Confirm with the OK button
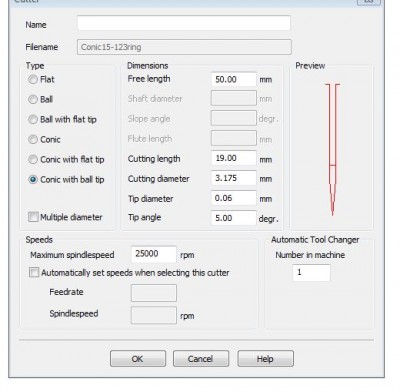Image resolution: width=400 pixels, height=392 pixels. pyautogui.click(x=138, y=359)
